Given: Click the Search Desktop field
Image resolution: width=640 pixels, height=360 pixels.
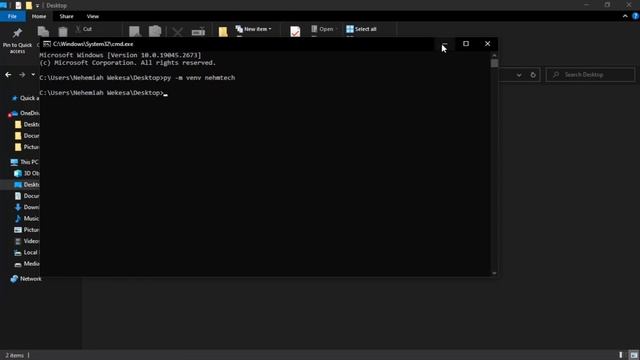Looking at the screenshot, I should tap(590, 75).
